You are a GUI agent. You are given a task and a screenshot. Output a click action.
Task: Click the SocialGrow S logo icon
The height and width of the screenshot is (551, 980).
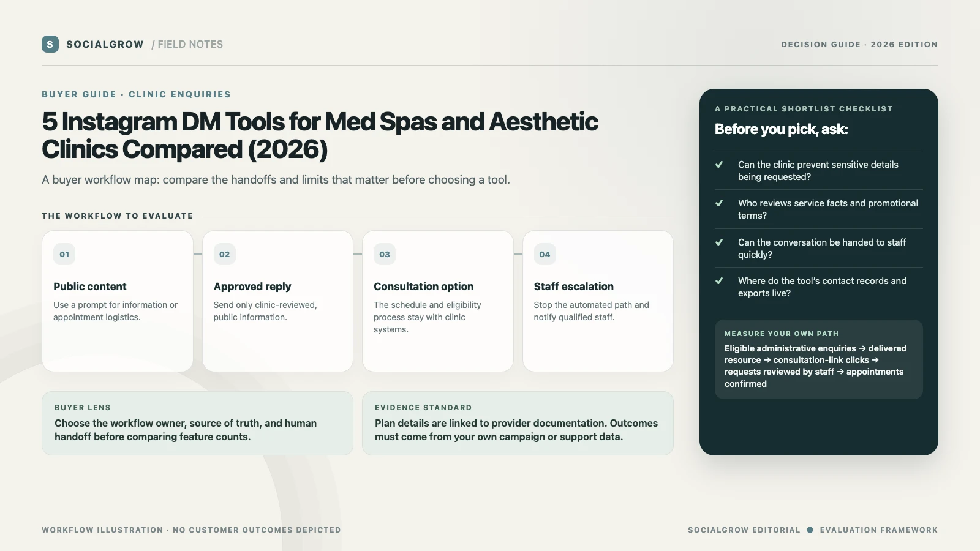pos(50,44)
